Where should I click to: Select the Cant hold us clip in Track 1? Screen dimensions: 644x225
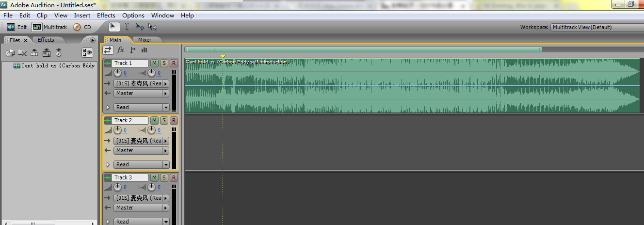[412, 86]
